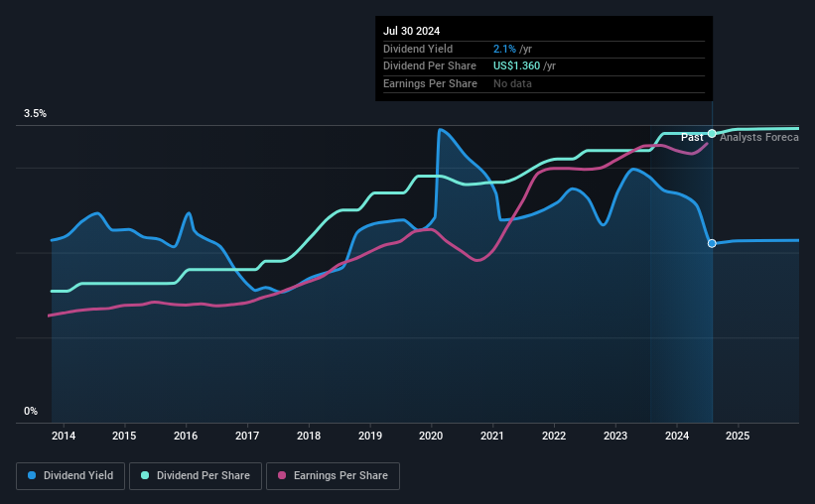Click the 2.1% dividend yield value

tap(504, 49)
